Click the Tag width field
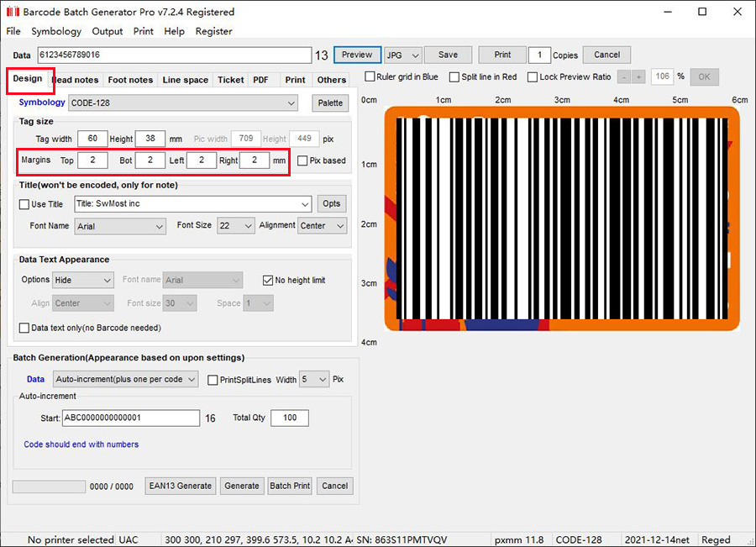Viewport: 756px width, 547px height. [92, 139]
